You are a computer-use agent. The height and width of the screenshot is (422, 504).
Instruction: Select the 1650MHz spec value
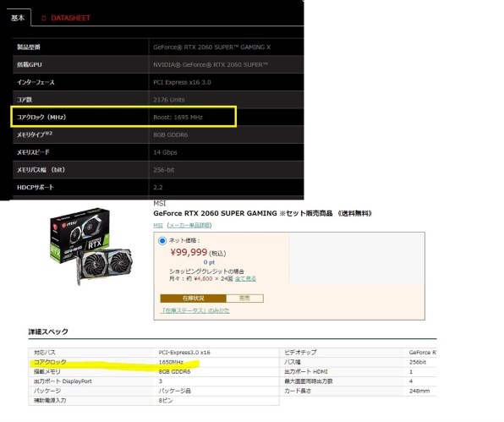[171, 362]
